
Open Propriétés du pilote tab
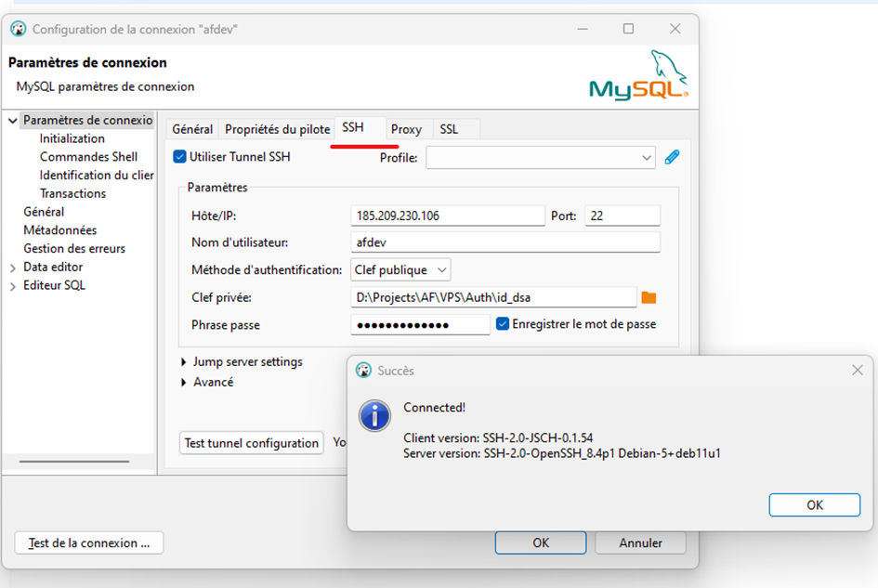pos(277,129)
